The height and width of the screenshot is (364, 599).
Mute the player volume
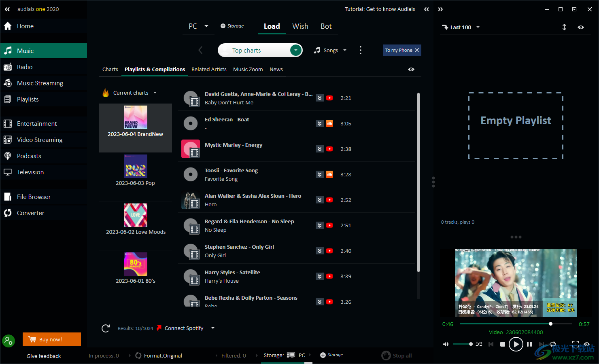[446, 344]
